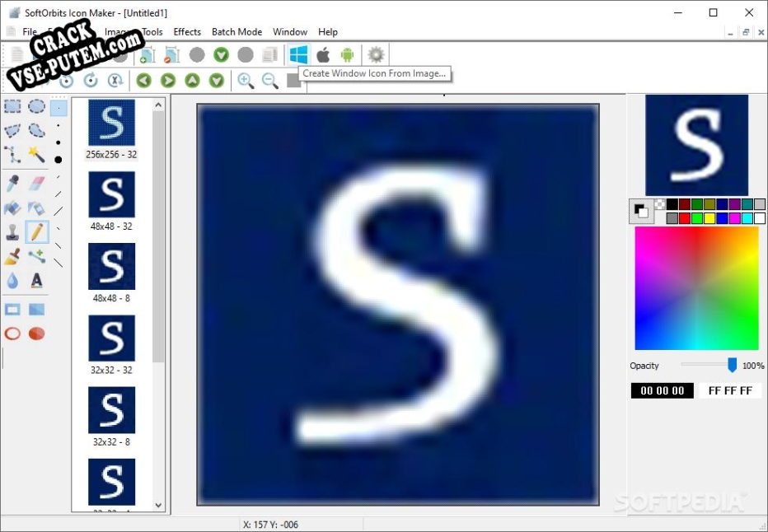Open the Effects menu
Image resolution: width=768 pixels, height=532 pixels.
[187, 32]
